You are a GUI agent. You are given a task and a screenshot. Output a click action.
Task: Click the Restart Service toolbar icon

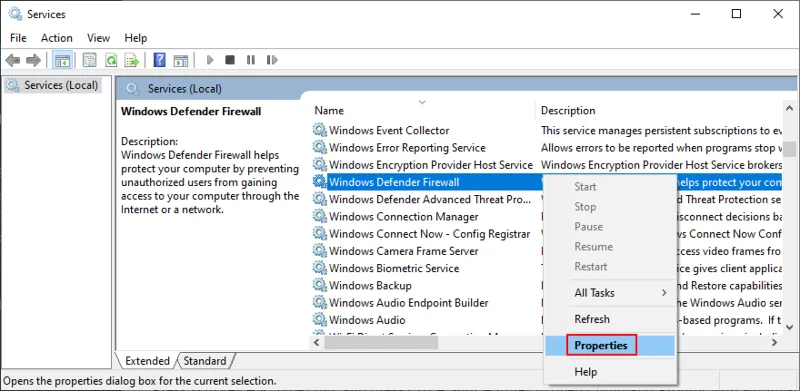[x=272, y=60]
